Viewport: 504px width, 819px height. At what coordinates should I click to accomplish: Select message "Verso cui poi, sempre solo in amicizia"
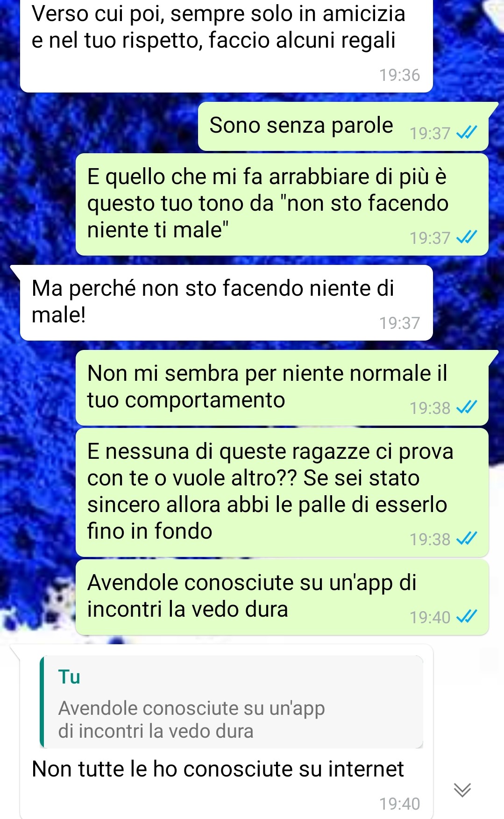tap(227, 46)
